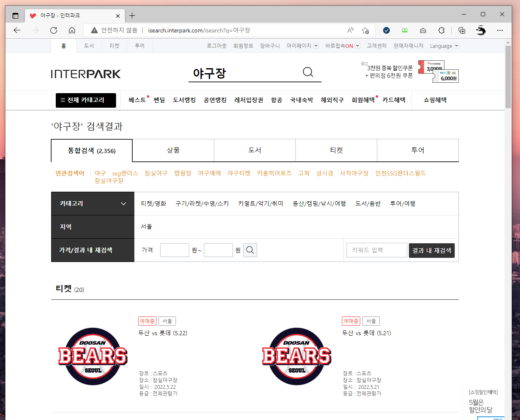Click the 키워드 입력 field
520x420 pixels.
click(377, 250)
